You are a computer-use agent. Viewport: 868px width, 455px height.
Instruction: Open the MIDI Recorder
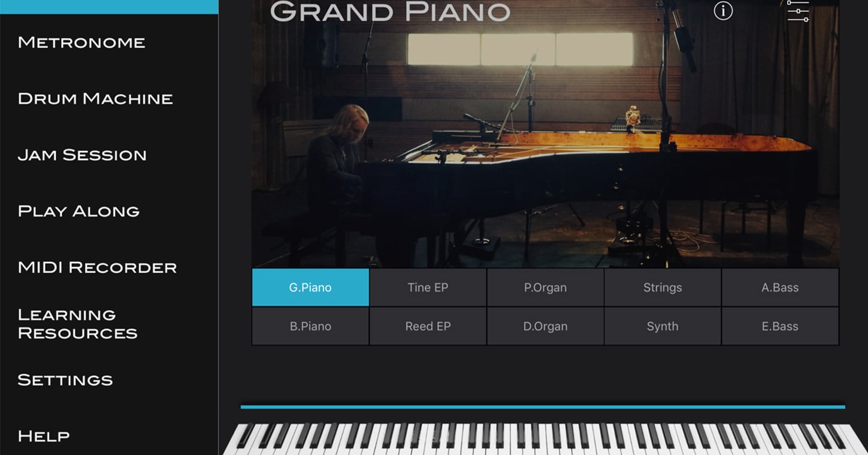(x=97, y=268)
